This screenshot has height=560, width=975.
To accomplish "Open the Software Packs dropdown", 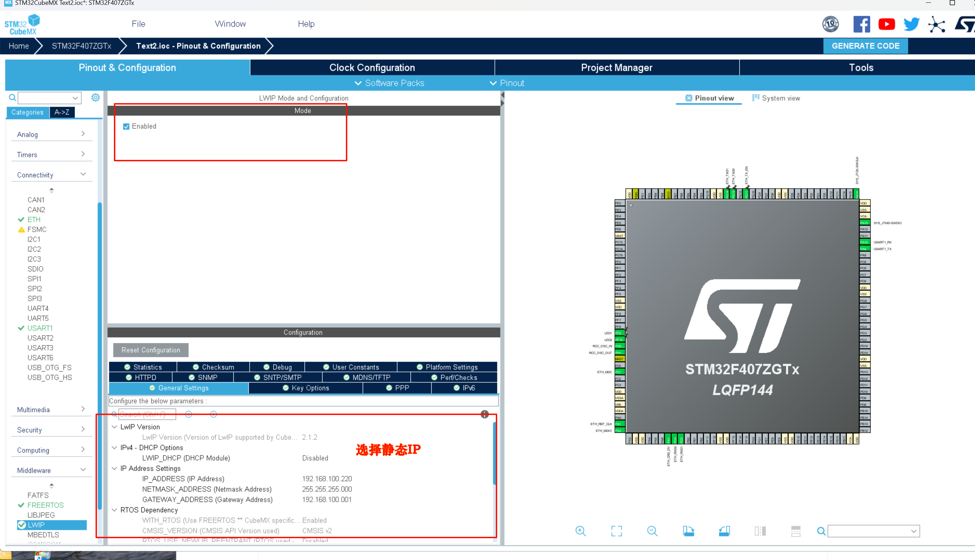I will click(x=389, y=83).
